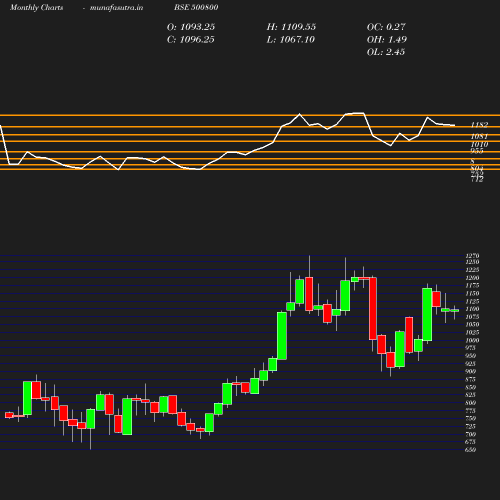Click the 'munafasutra.in' site label

coord(116,8)
